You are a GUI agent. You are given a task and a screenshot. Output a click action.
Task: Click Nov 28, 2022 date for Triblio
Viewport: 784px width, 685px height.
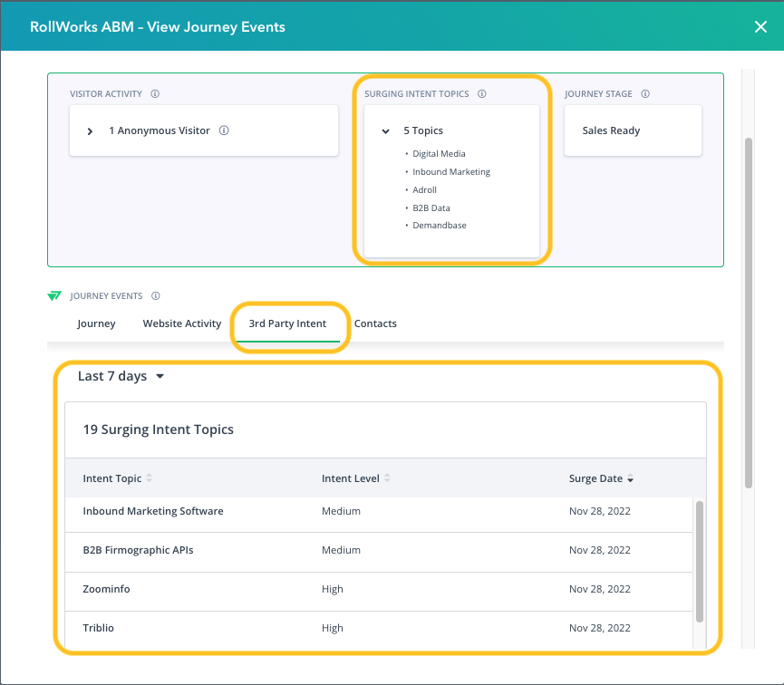[599, 628]
